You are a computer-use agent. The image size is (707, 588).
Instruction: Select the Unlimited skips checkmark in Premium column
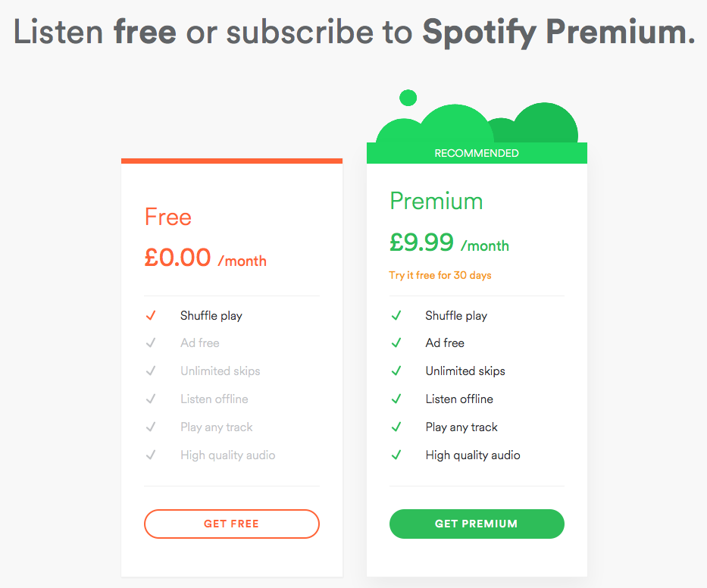396,371
